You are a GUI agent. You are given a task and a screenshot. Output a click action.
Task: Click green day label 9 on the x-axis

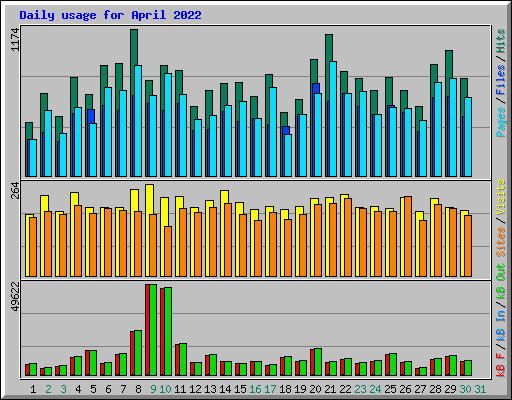point(153,389)
